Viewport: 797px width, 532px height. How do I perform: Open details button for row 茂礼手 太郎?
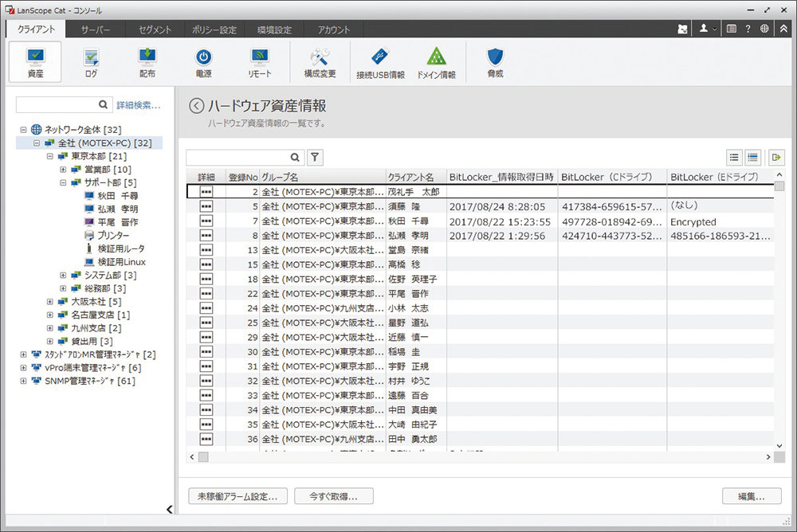206,192
